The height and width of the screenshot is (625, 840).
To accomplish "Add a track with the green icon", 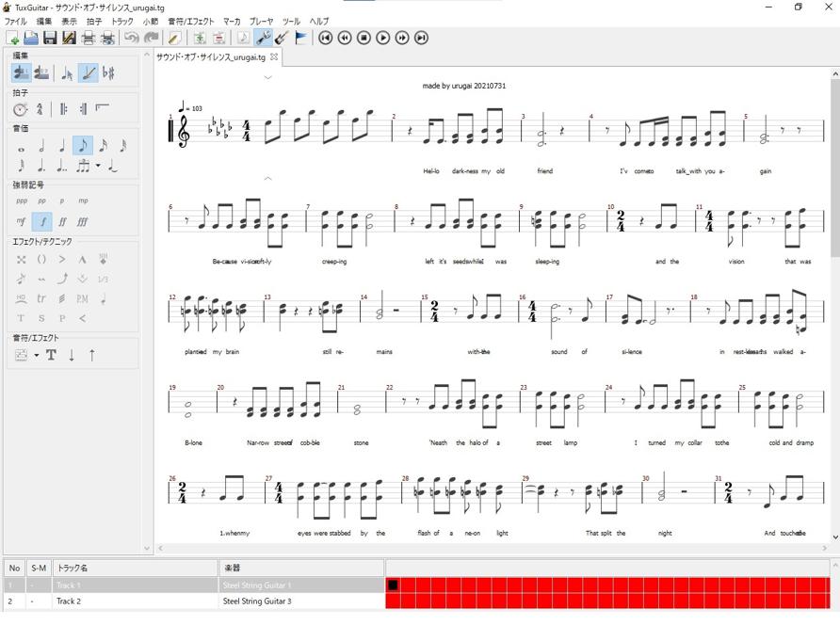I will tap(200, 38).
